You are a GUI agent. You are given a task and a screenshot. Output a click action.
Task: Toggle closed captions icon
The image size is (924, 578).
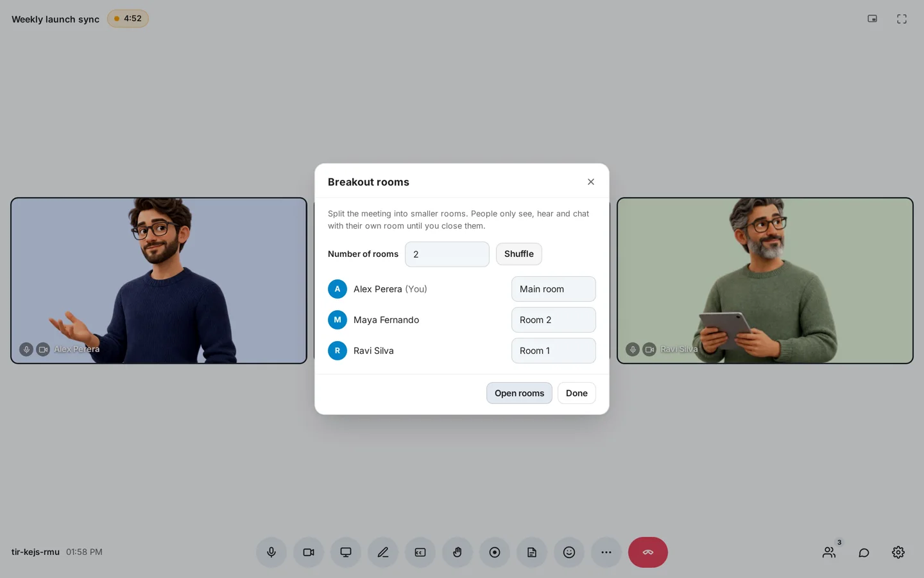(x=420, y=552)
